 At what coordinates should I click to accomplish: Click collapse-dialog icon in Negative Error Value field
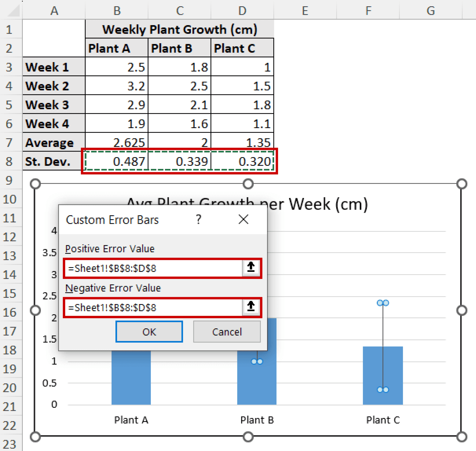pyautogui.click(x=251, y=307)
